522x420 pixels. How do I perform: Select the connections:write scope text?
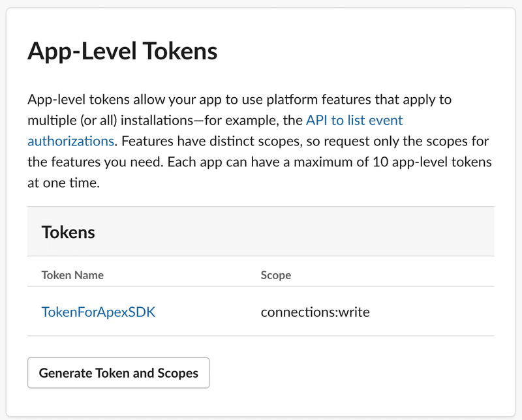tap(315, 312)
